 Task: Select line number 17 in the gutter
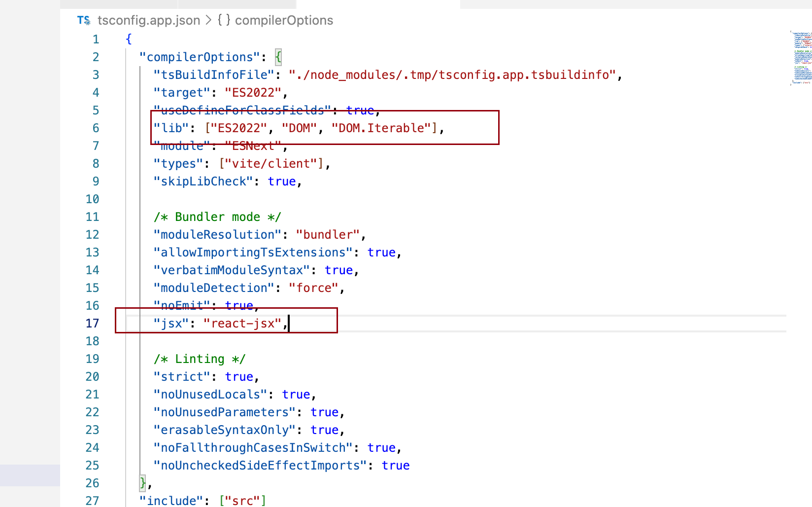pos(92,324)
